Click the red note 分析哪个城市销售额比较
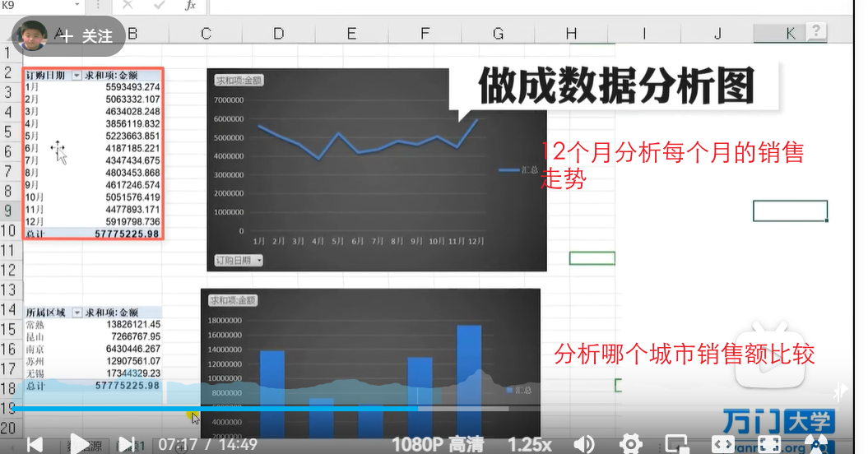Screen dimensions: 868x454 click(685, 354)
